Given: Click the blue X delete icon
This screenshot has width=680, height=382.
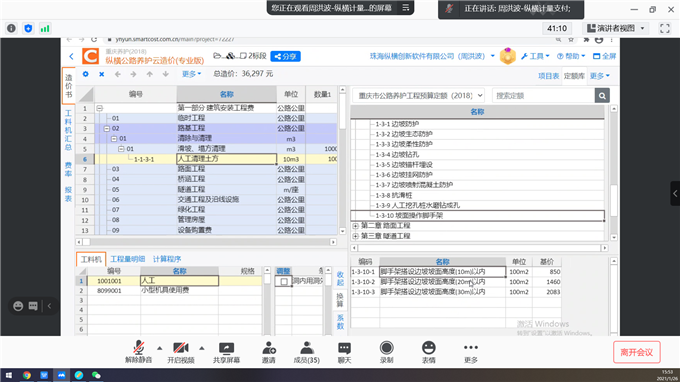Looking at the screenshot, I should (101, 74).
